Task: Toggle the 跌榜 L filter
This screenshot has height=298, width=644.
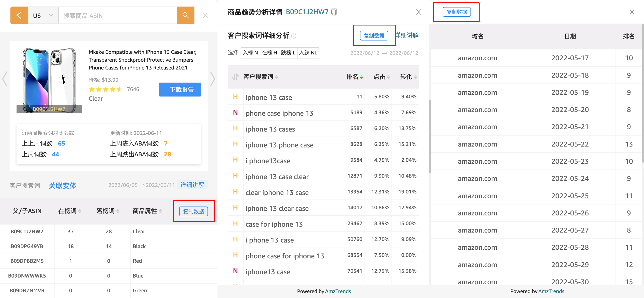Action: (x=288, y=52)
